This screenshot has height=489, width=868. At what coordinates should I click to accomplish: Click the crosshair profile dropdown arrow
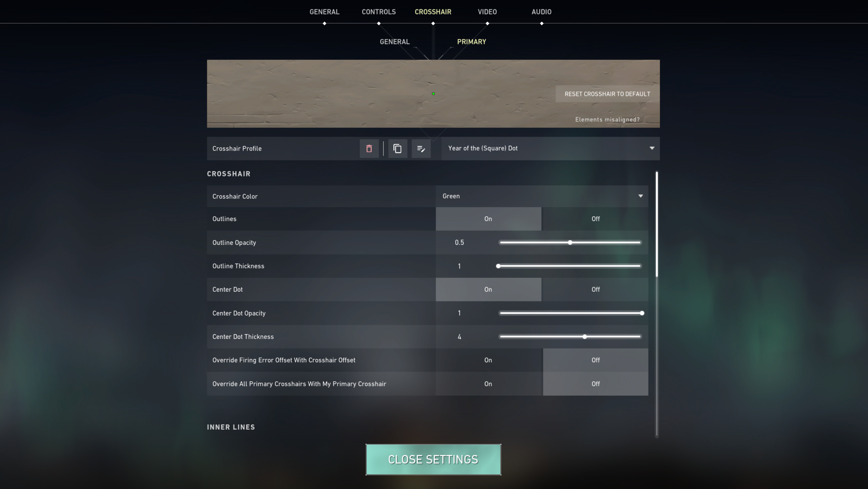pos(651,148)
